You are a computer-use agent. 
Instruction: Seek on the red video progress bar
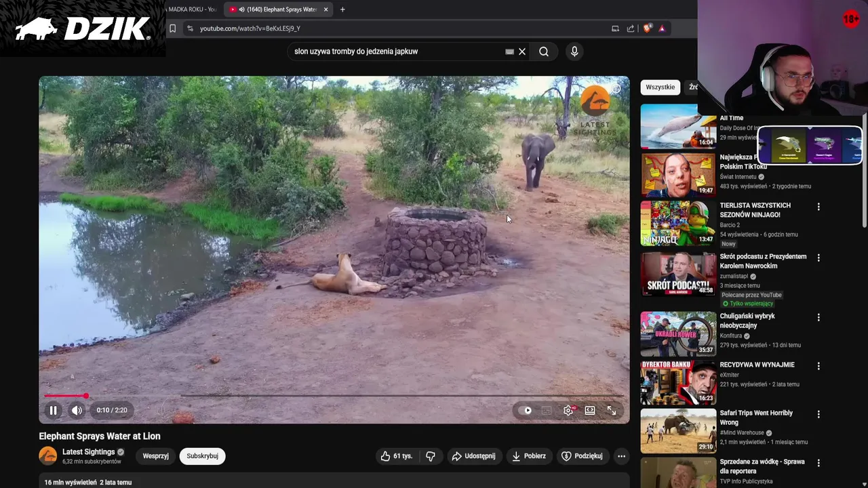point(334,396)
